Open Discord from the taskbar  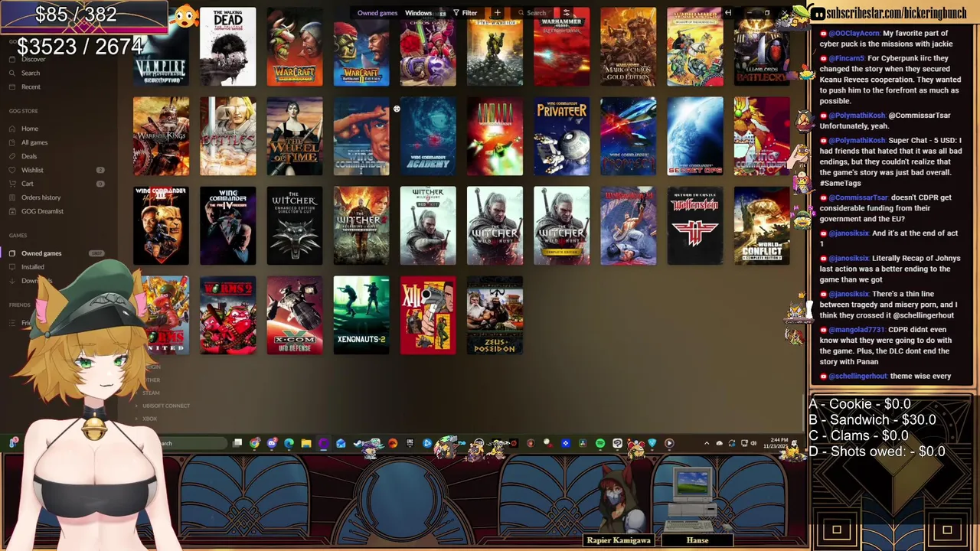point(272,443)
